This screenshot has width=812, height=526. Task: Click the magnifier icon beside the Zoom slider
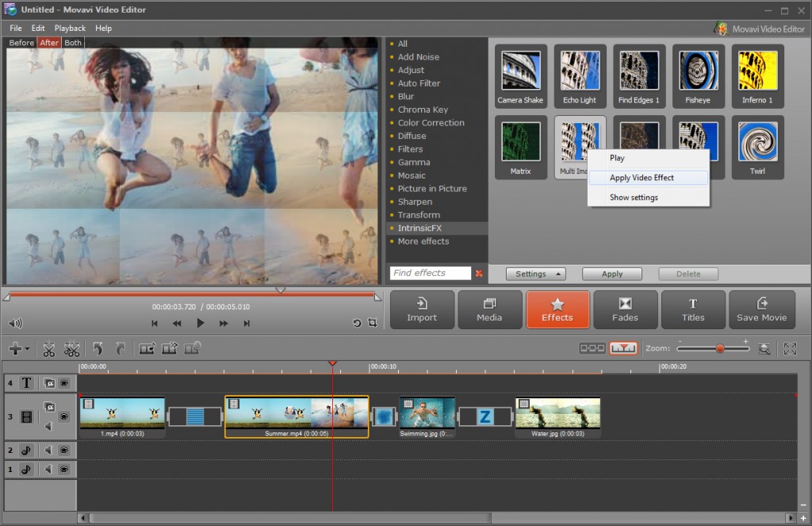point(766,347)
